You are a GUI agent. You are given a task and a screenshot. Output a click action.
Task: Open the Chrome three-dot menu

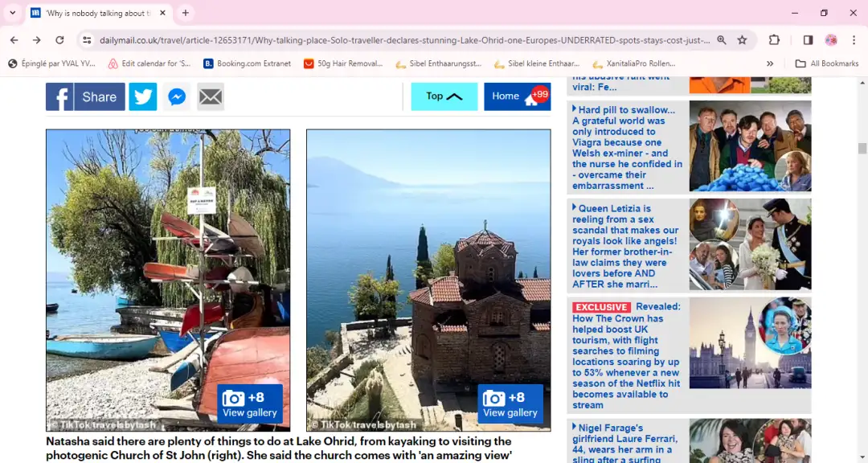coord(854,40)
